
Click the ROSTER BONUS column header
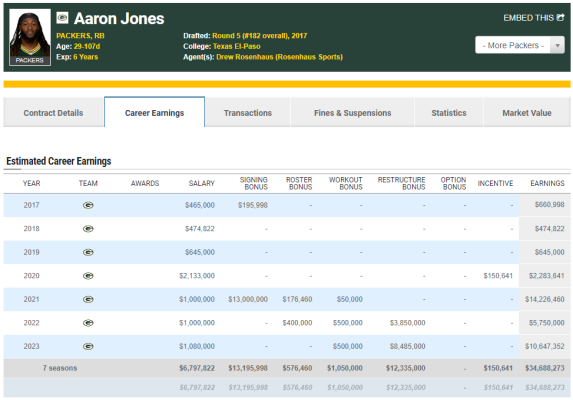pyautogui.click(x=299, y=183)
